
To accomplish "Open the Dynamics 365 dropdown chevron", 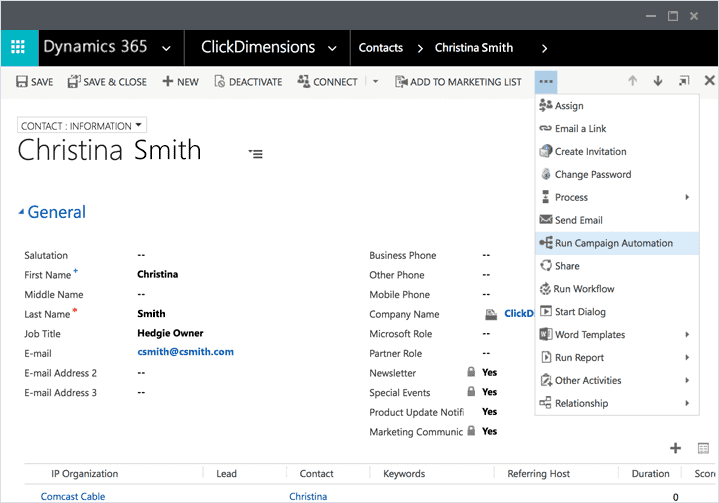I will point(166,48).
